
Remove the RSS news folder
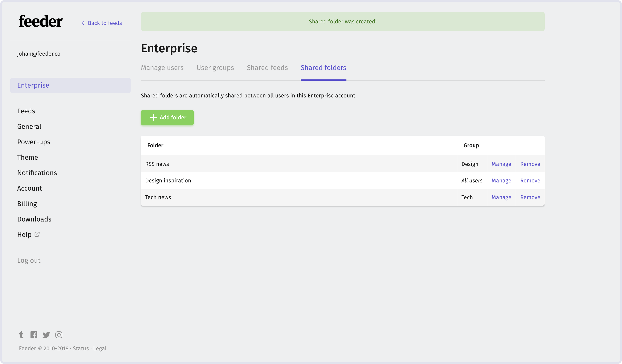530,164
